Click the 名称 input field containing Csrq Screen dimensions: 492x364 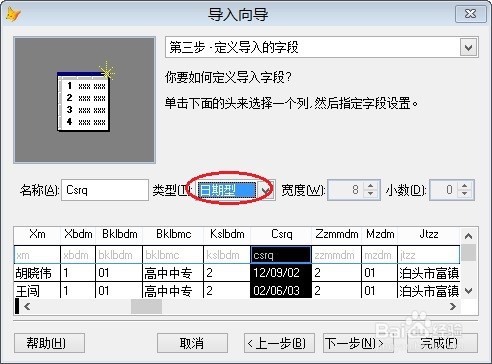click(x=105, y=190)
